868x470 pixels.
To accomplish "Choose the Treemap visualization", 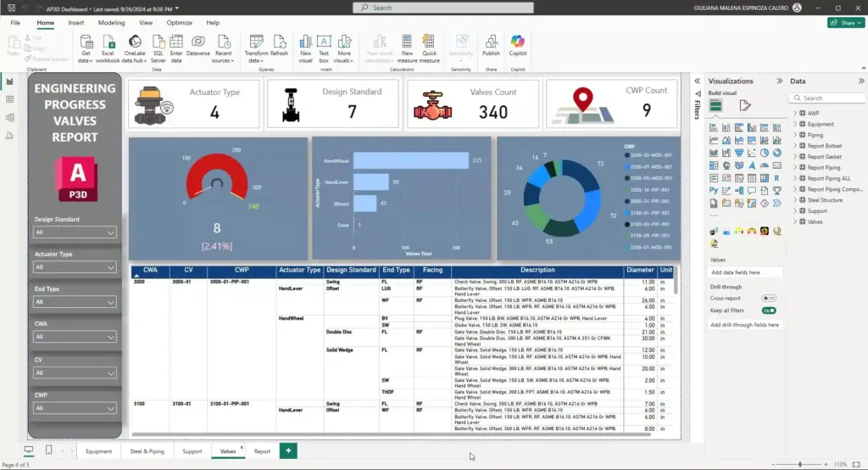I will tap(714, 165).
